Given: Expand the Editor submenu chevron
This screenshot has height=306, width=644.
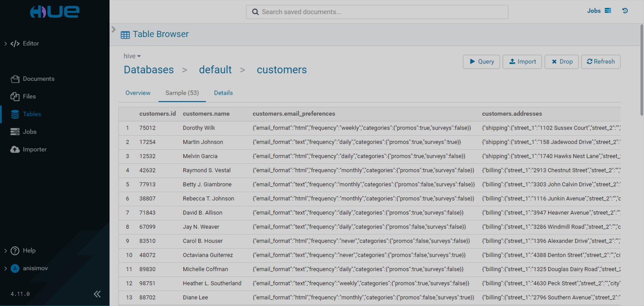Looking at the screenshot, I should 5,44.
